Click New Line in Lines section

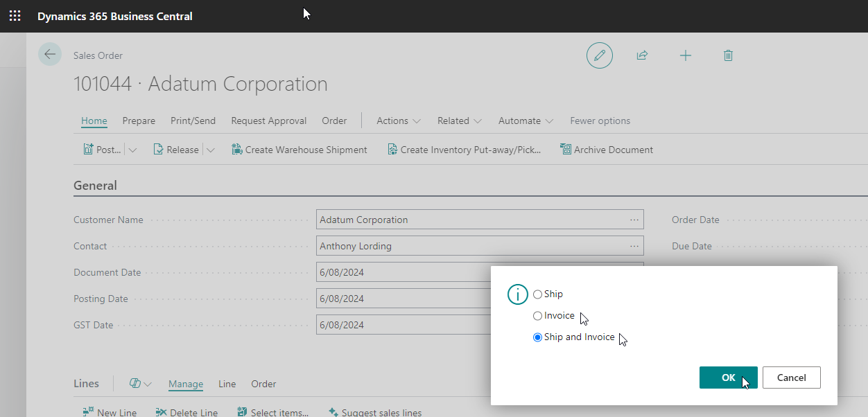[110, 412]
